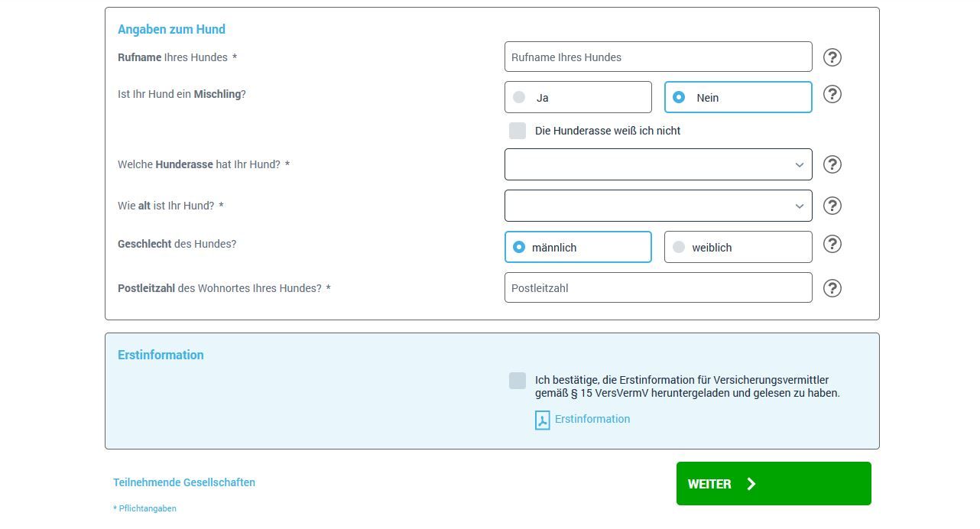Check 'Die Hunderasse weiß ich nicht'
The image size is (980, 529).
(x=518, y=131)
